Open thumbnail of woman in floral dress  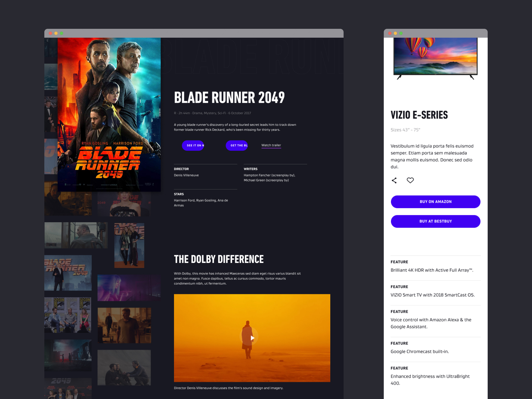(x=124, y=204)
